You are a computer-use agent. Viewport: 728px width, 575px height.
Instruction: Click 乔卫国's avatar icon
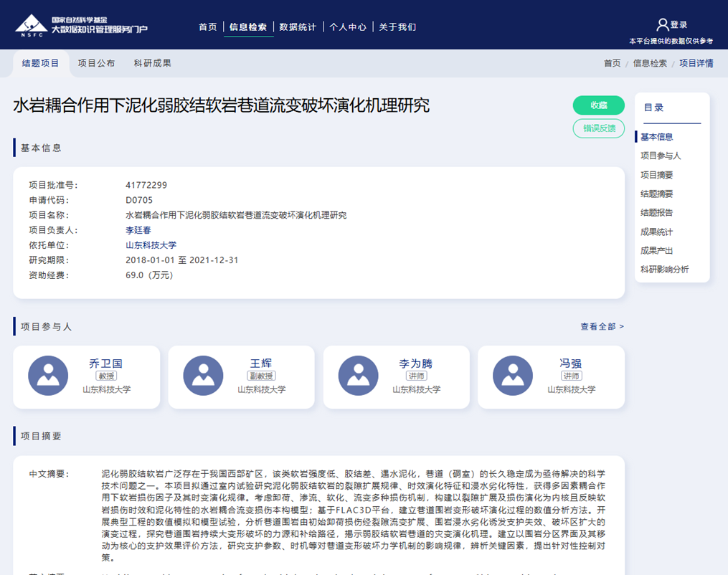pyautogui.click(x=47, y=376)
